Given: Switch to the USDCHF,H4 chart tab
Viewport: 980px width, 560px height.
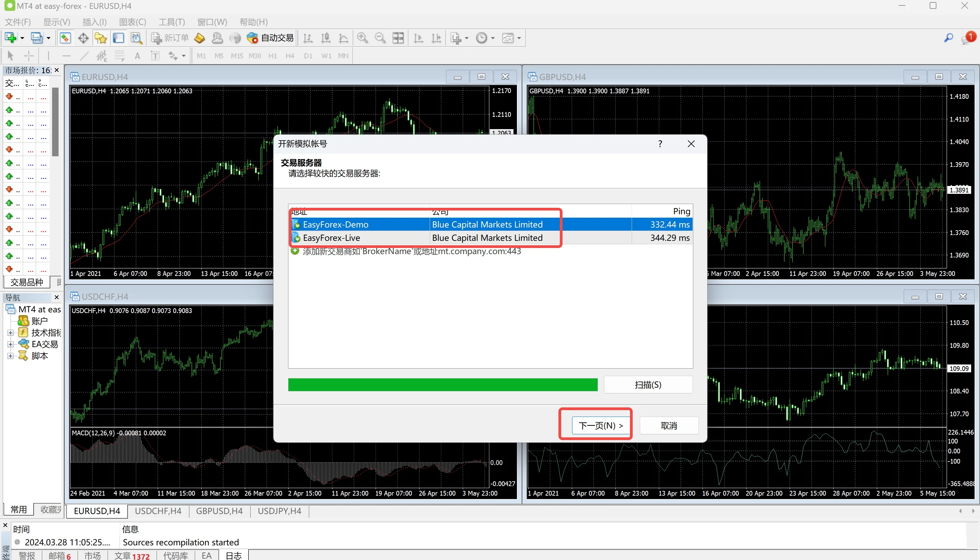Looking at the screenshot, I should tap(158, 511).
